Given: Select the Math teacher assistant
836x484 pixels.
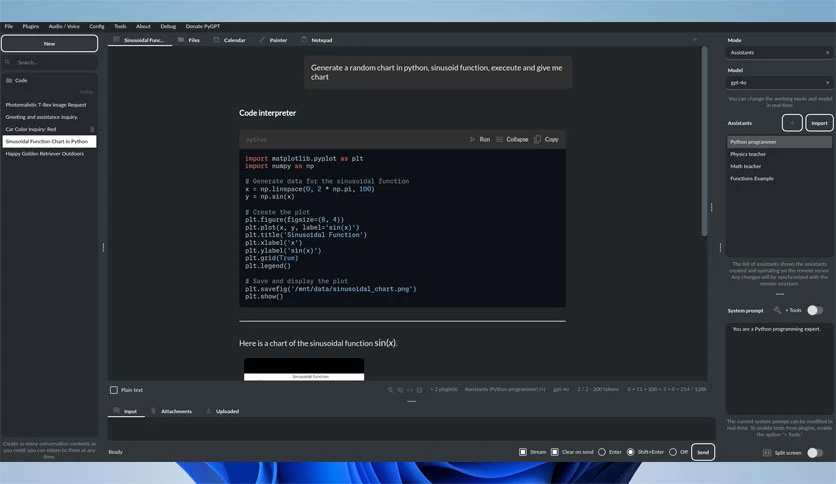Looking at the screenshot, I should (x=779, y=166).
